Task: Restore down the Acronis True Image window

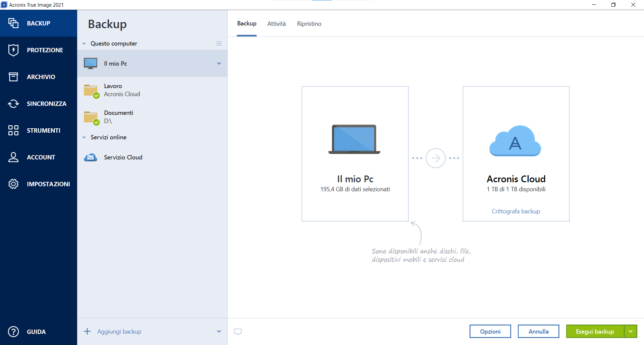Action: click(613, 5)
